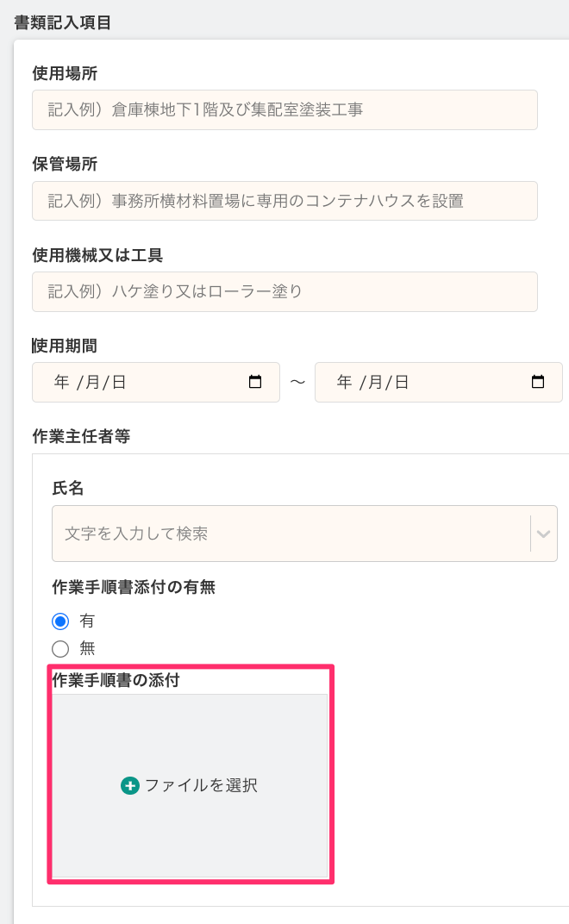The image size is (569, 924).
Task: Click the 使用場所 text field
Action: click(x=284, y=110)
